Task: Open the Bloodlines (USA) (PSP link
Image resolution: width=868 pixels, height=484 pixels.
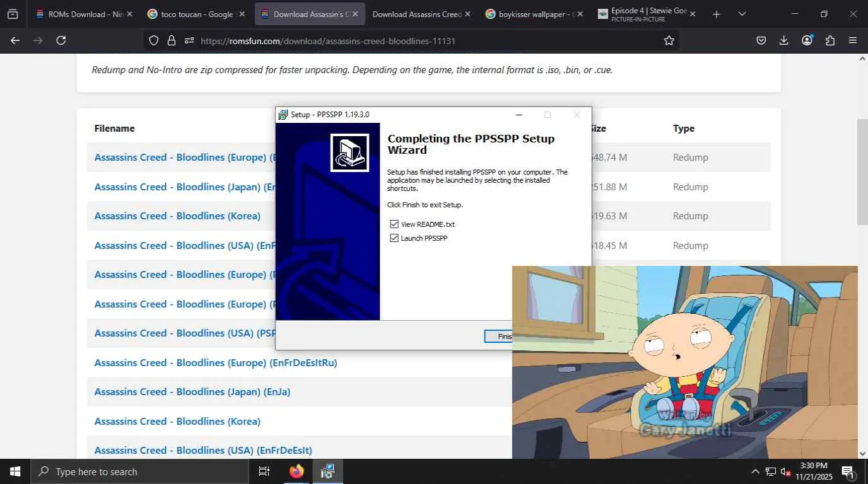Action: (185, 333)
